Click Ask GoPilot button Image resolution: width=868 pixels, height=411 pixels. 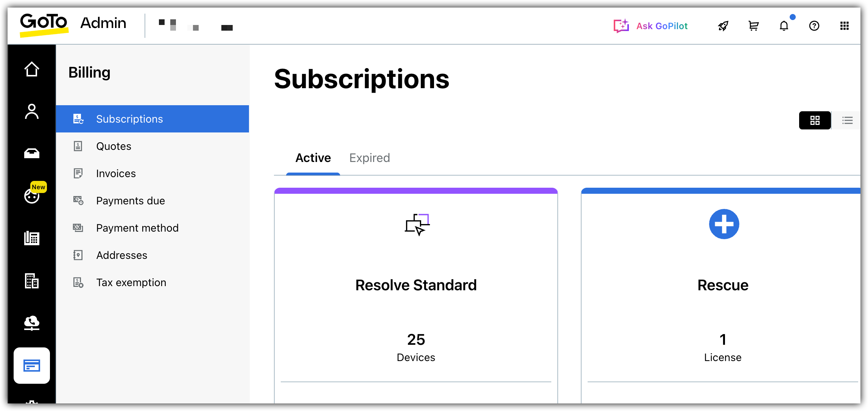[650, 26]
